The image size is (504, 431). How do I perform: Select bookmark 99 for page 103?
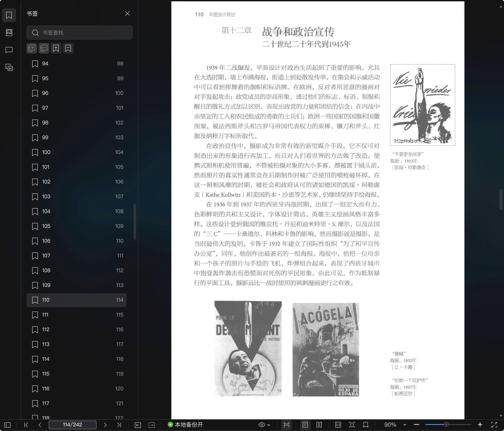coord(77,138)
